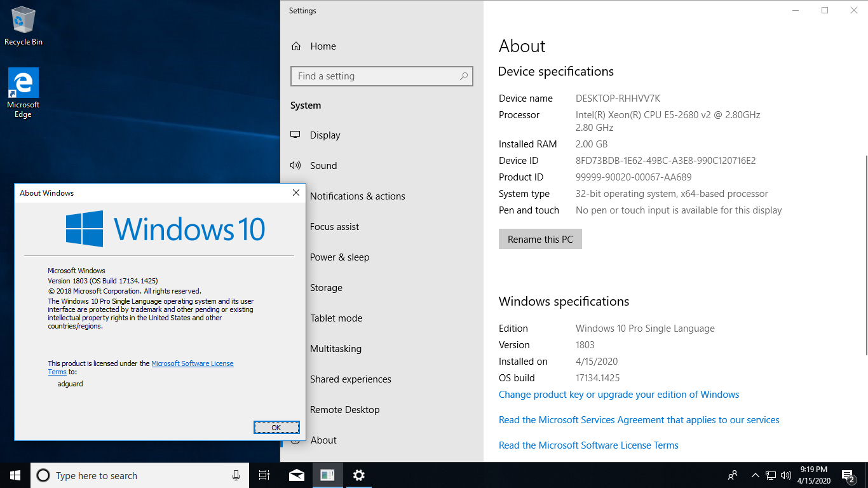Open the Start menu Windows button
Viewport: 868px width, 488px height.
[15, 475]
